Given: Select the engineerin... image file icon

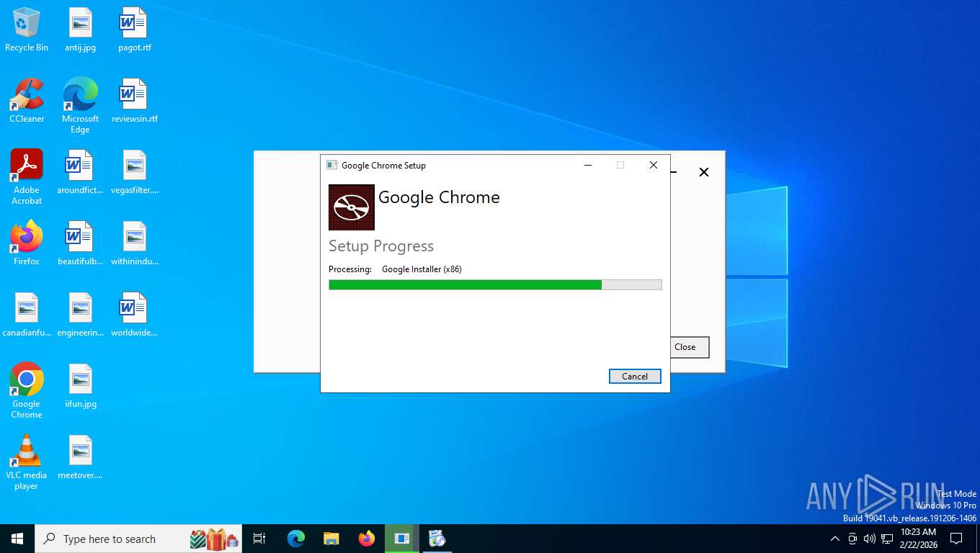Looking at the screenshot, I should [x=81, y=315].
